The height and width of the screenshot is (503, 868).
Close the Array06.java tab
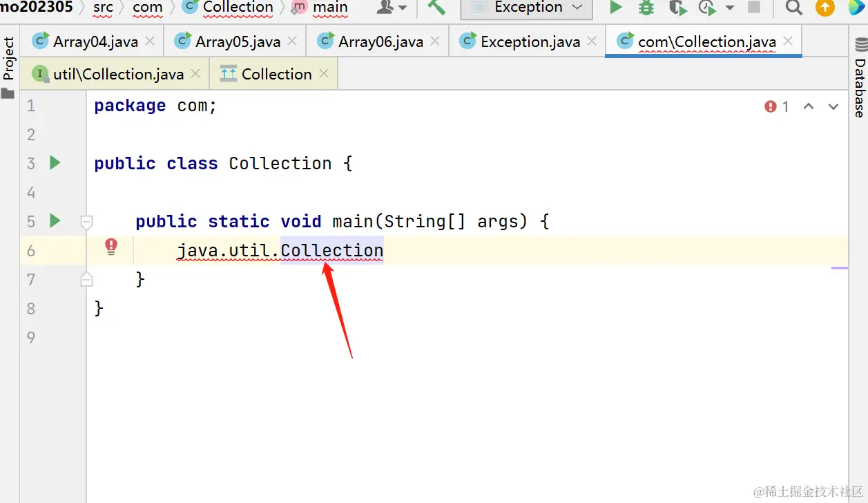435,41
